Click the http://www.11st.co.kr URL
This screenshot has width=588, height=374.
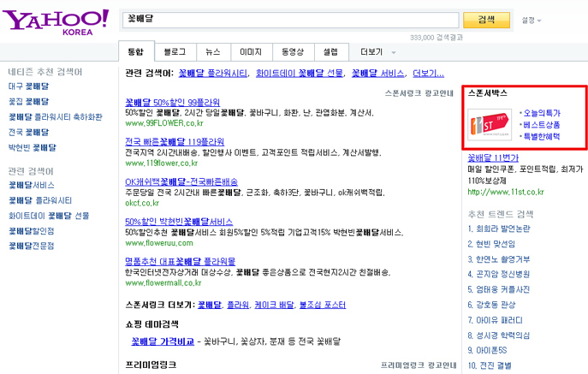click(506, 192)
